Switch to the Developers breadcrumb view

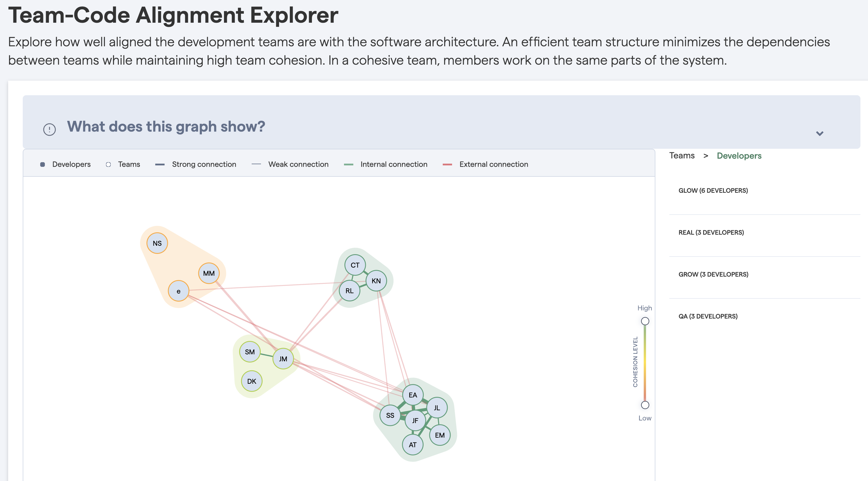coord(739,155)
